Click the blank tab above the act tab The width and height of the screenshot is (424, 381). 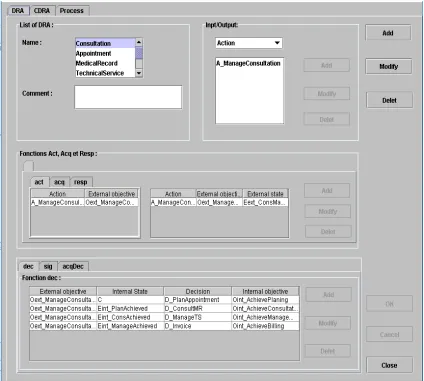[28, 166]
